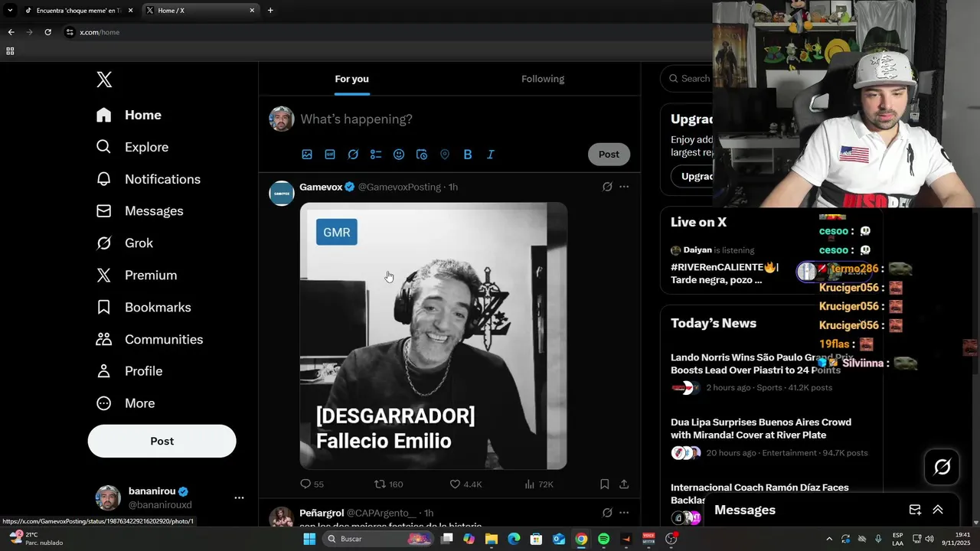This screenshot has width=980, height=551.
Task: Reply to the Gamevox post
Action: pos(312,484)
